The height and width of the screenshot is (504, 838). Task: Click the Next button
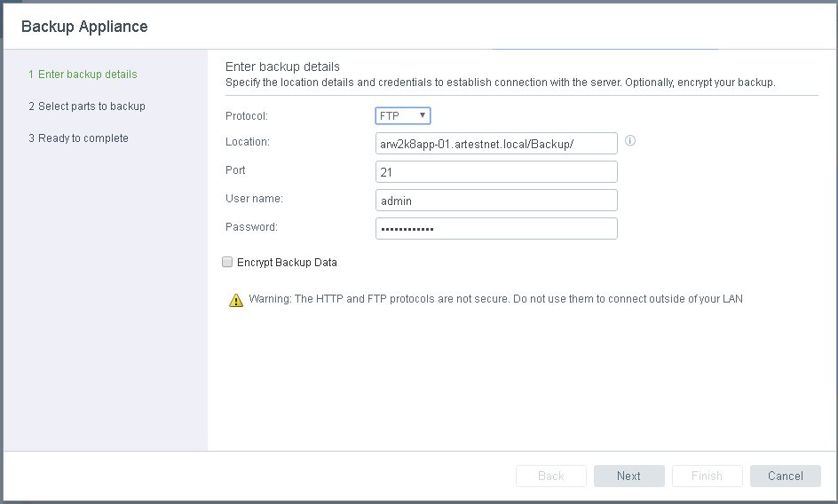[x=629, y=476]
